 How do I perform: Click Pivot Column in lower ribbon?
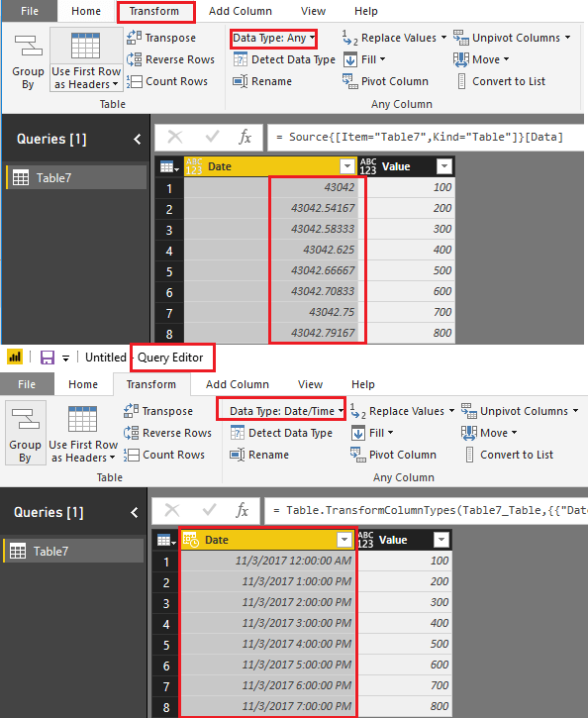click(393, 455)
